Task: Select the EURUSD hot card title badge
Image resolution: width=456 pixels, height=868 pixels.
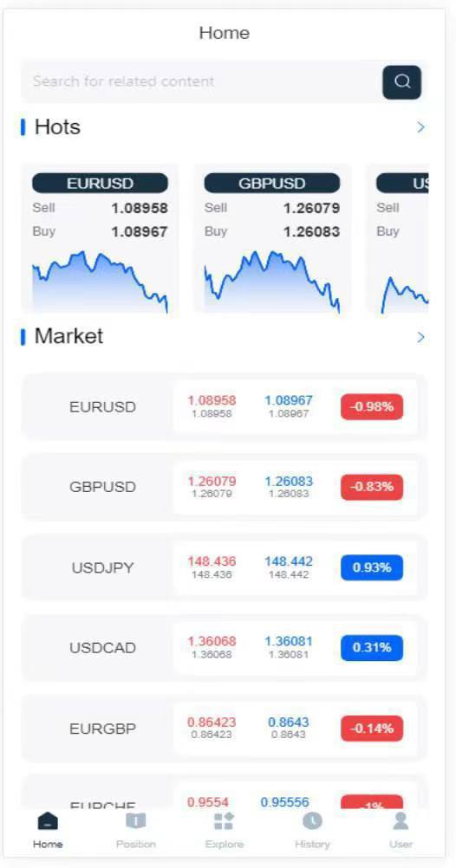Action: coord(100,184)
